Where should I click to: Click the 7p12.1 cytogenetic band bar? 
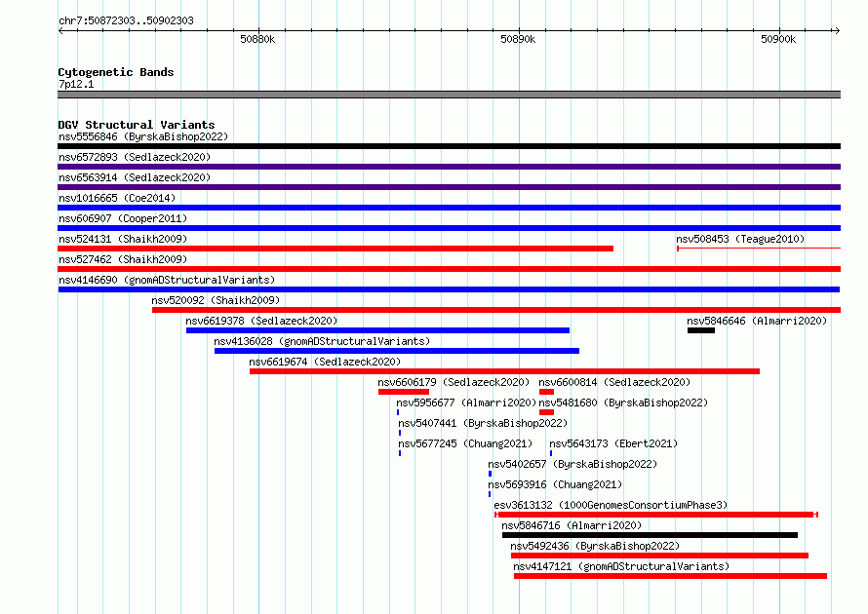pyautogui.click(x=449, y=95)
